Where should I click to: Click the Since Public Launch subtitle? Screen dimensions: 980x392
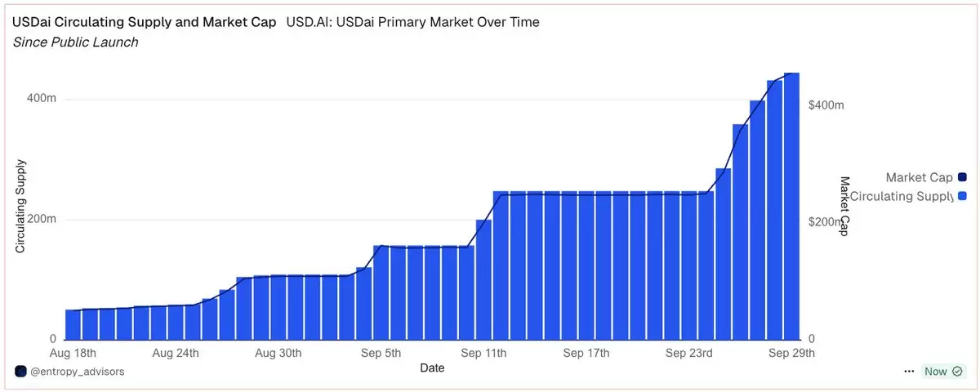[76, 42]
